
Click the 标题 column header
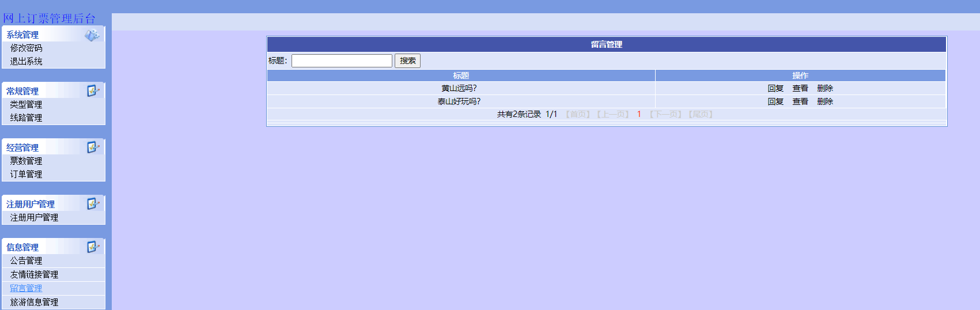tap(461, 75)
